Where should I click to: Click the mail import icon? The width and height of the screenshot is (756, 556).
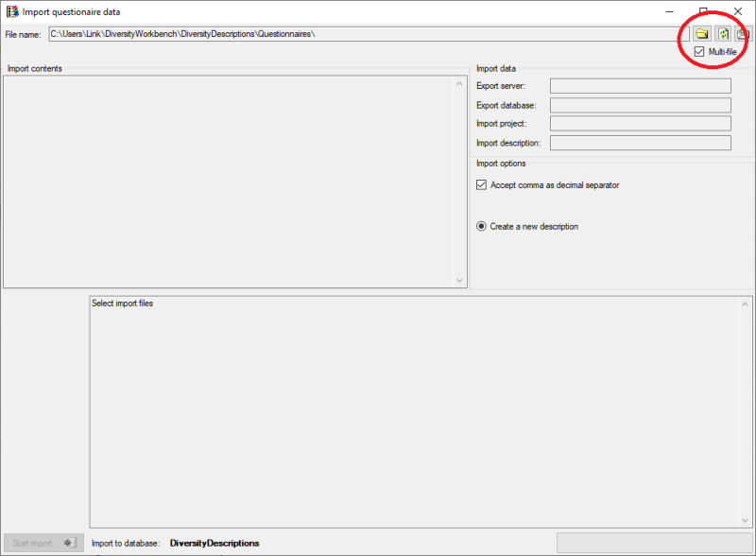(x=744, y=34)
